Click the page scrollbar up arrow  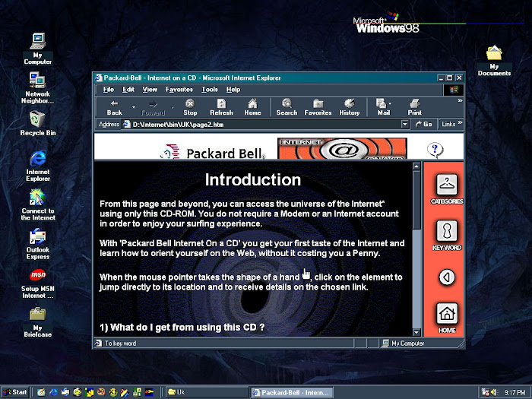[x=416, y=166]
